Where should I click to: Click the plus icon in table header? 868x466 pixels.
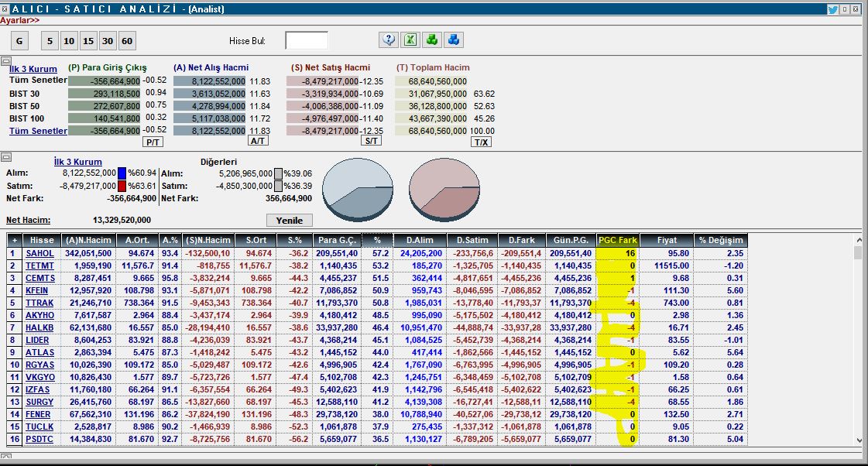(14, 240)
